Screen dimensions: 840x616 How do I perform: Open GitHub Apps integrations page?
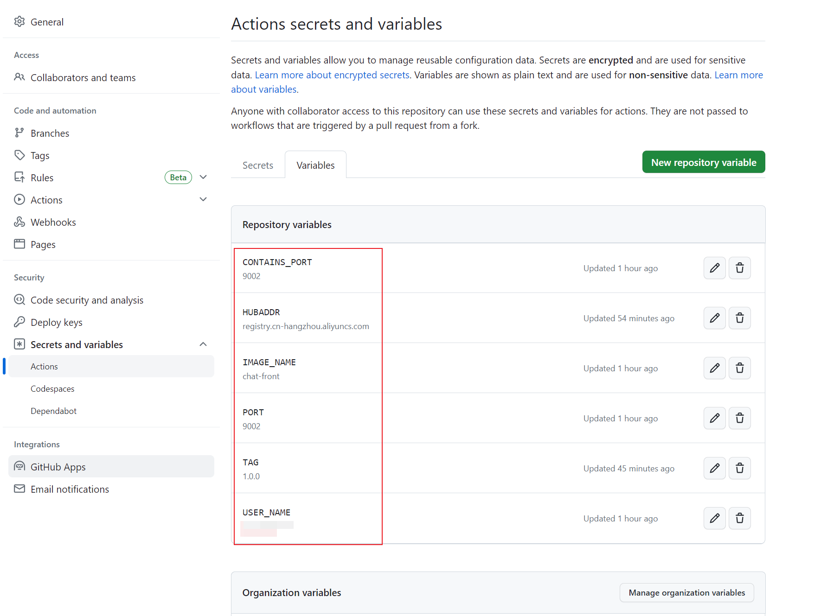click(111, 467)
